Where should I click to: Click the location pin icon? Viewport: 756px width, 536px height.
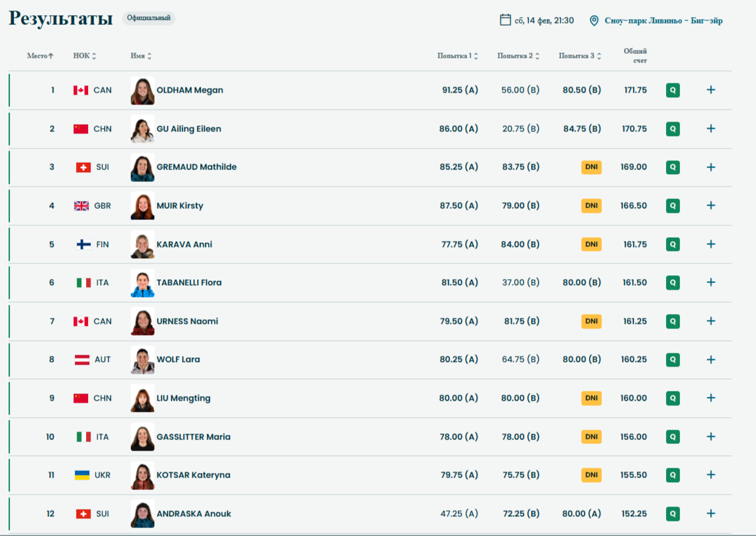594,20
